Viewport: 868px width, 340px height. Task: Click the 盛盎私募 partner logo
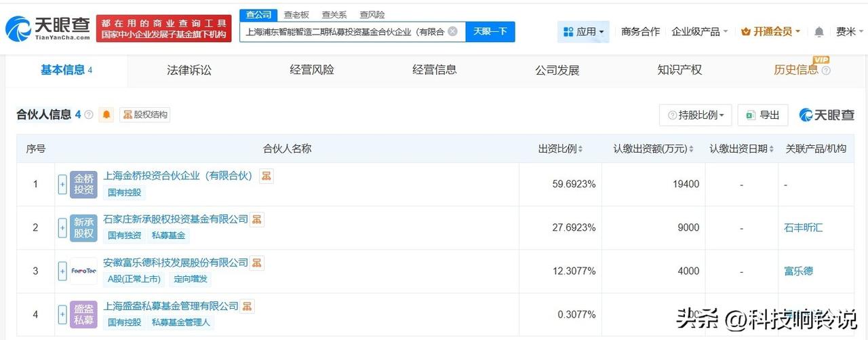83,314
